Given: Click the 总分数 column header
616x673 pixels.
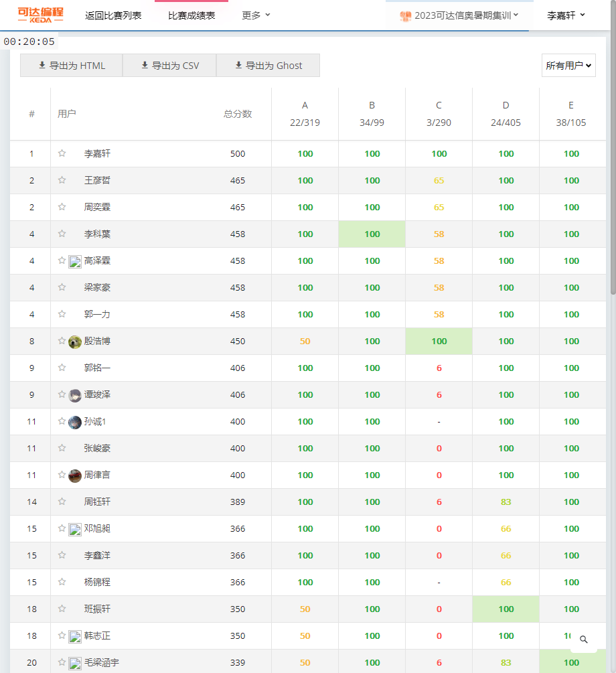Looking at the screenshot, I should 238,114.
